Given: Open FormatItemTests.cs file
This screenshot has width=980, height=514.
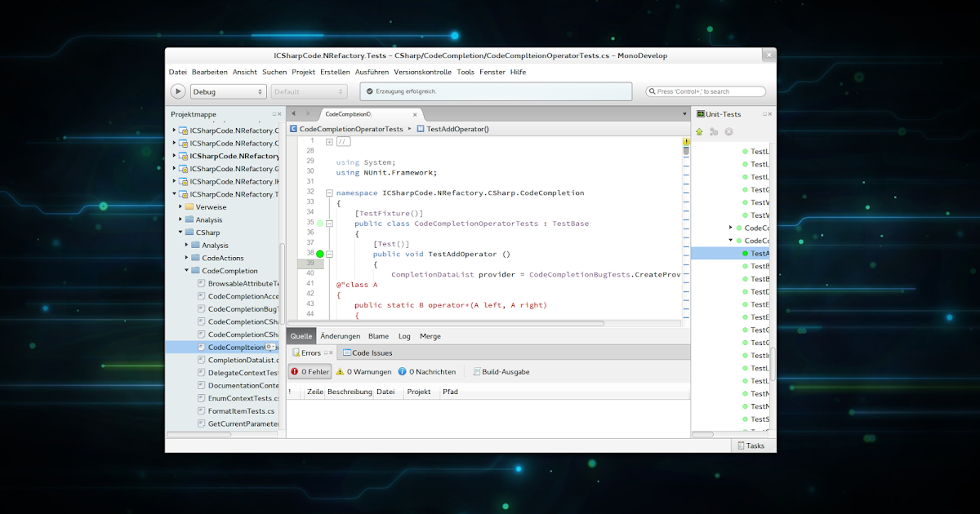Looking at the screenshot, I should coord(235,411).
